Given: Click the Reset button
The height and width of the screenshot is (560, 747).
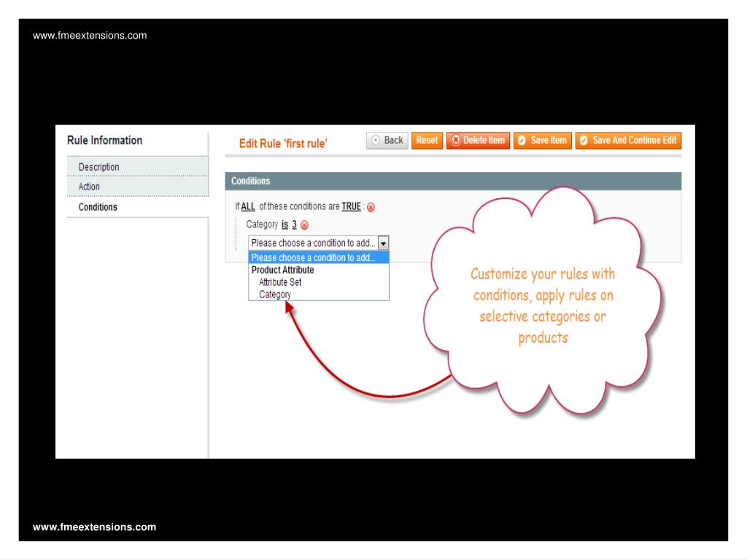Looking at the screenshot, I should (x=427, y=141).
